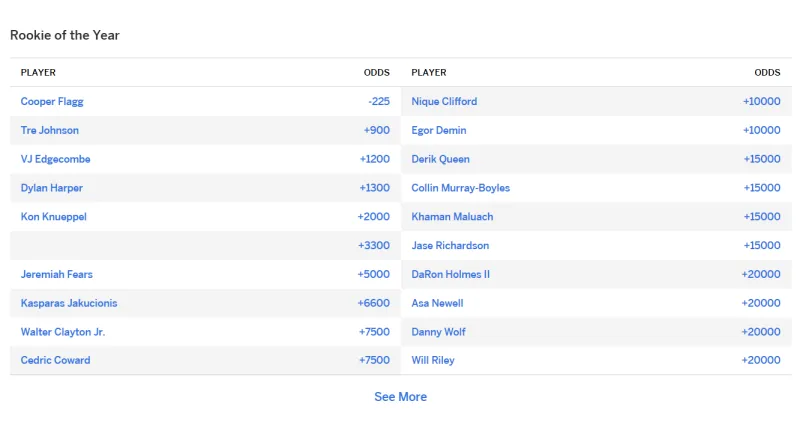Open Cooper Flagg player link

[52, 102]
